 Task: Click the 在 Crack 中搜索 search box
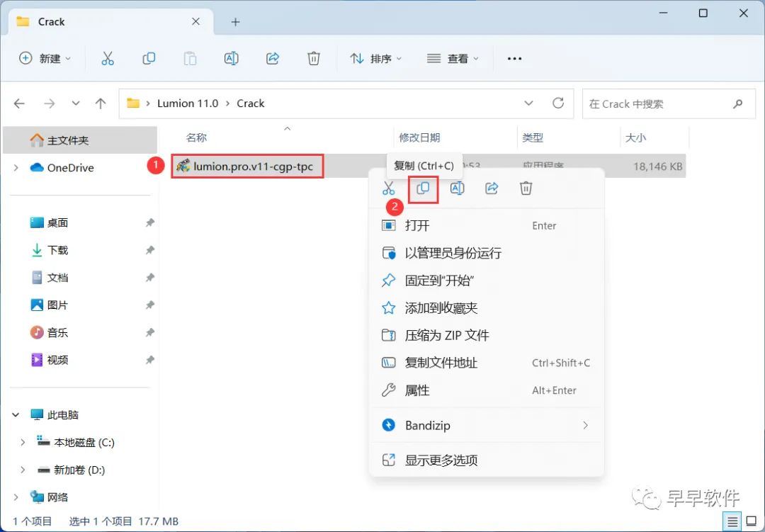[x=669, y=103]
